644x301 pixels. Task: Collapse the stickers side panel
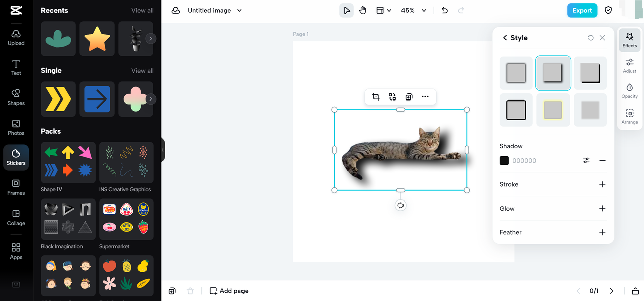(x=163, y=150)
